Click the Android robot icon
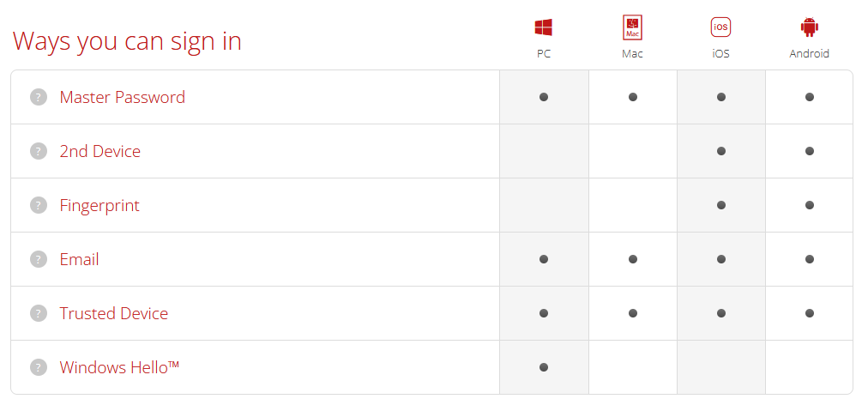 coord(810,27)
